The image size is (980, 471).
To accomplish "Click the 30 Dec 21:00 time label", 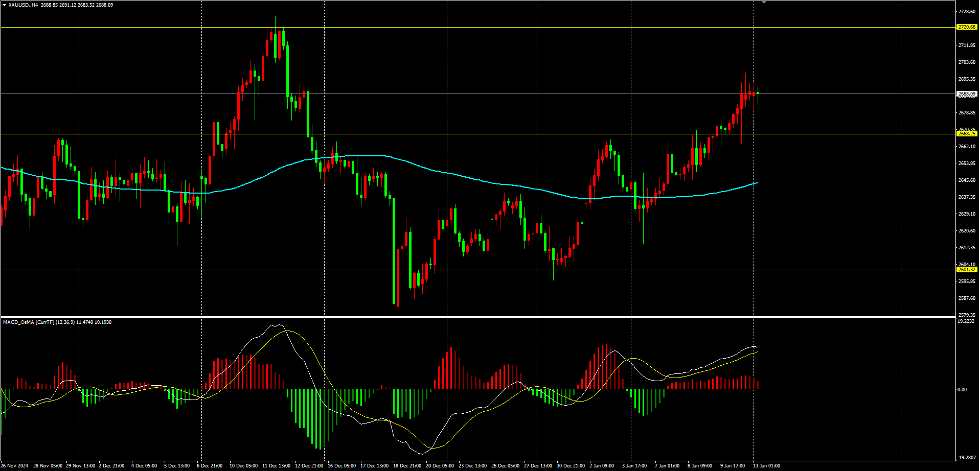I will 571,466.
